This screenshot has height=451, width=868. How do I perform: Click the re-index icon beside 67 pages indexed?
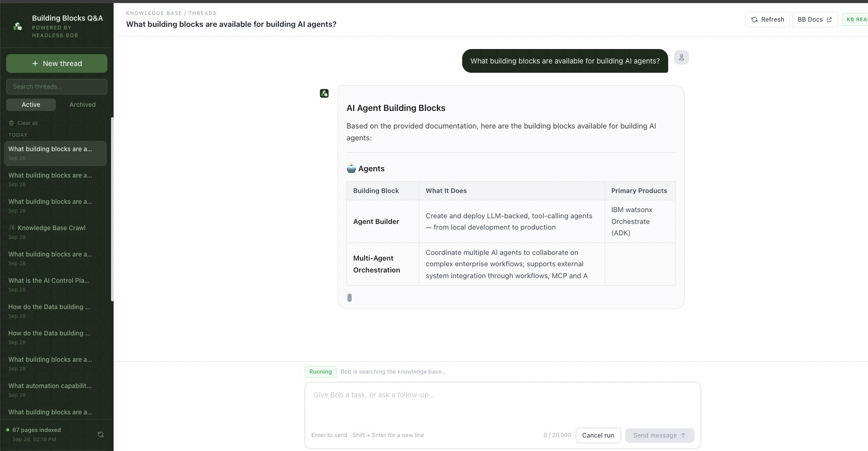pyautogui.click(x=101, y=434)
